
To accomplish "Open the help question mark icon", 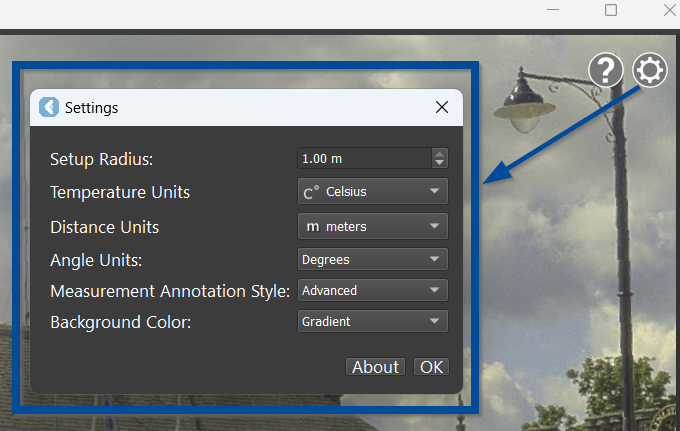I will pyautogui.click(x=606, y=70).
